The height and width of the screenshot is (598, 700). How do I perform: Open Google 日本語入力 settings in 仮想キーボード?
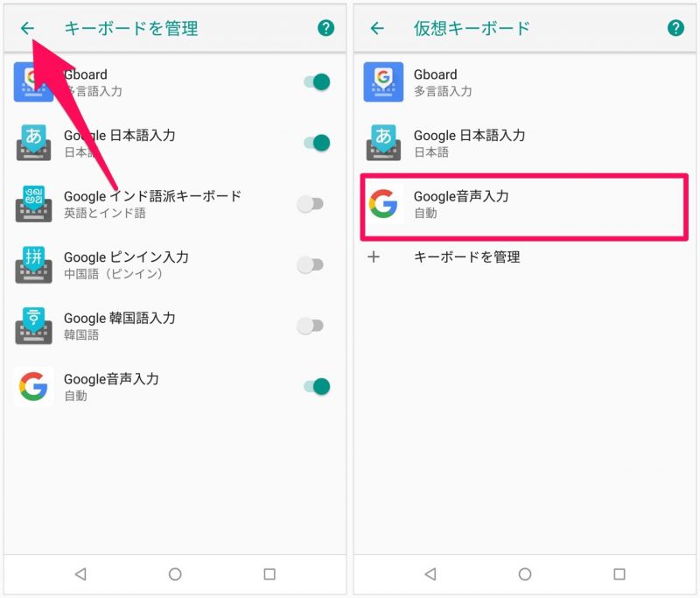point(524,143)
